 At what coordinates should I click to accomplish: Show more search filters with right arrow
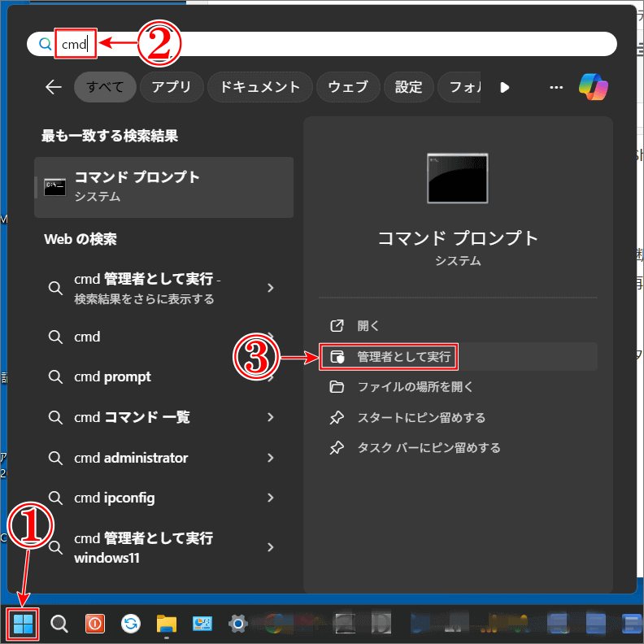pos(505,87)
